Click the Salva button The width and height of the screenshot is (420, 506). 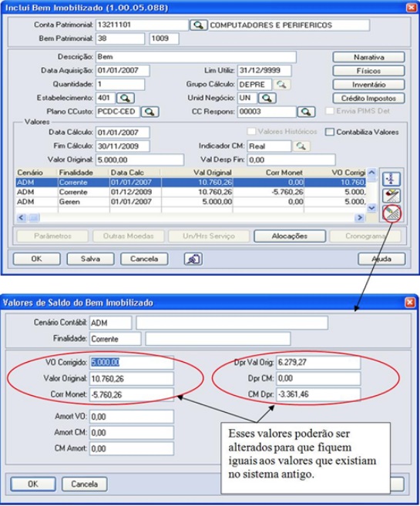coord(90,259)
